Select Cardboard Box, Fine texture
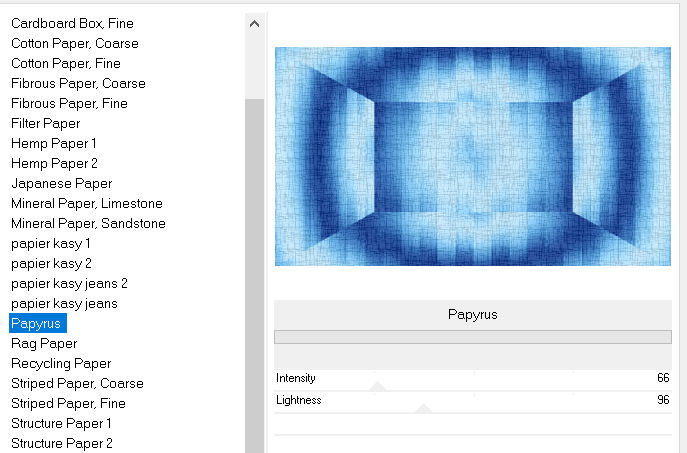This screenshot has width=687, height=453. point(72,23)
